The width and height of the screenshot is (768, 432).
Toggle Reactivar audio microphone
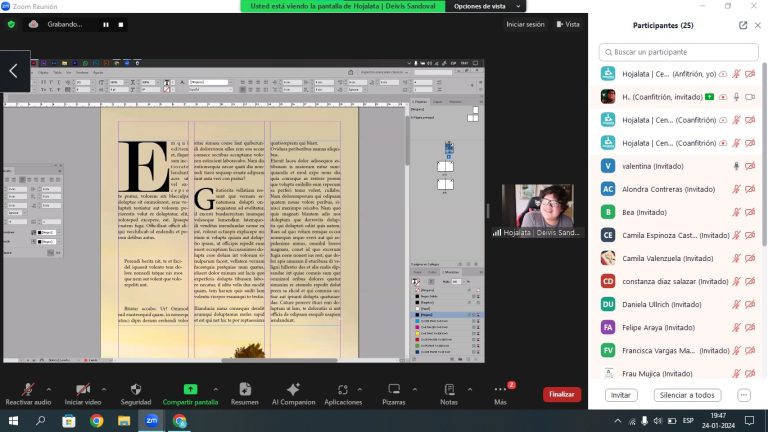tap(28, 388)
